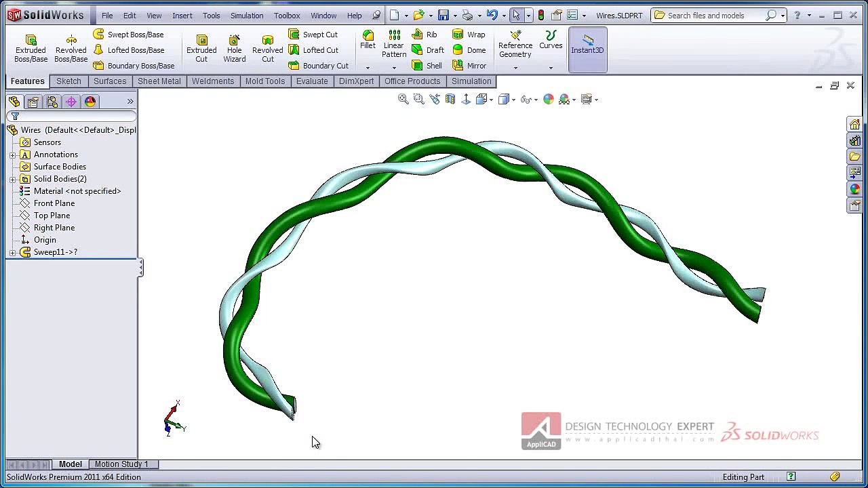Open the Simulation menu
The height and width of the screenshot is (488, 868).
pyautogui.click(x=247, y=16)
